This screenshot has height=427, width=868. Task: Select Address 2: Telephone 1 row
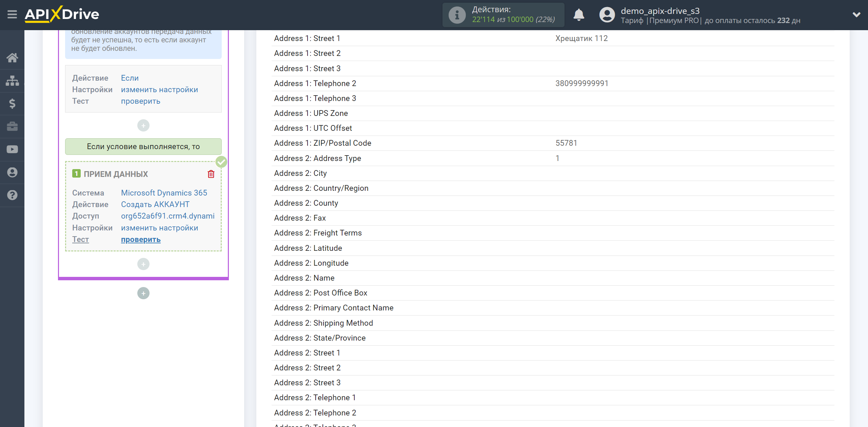pos(553,398)
